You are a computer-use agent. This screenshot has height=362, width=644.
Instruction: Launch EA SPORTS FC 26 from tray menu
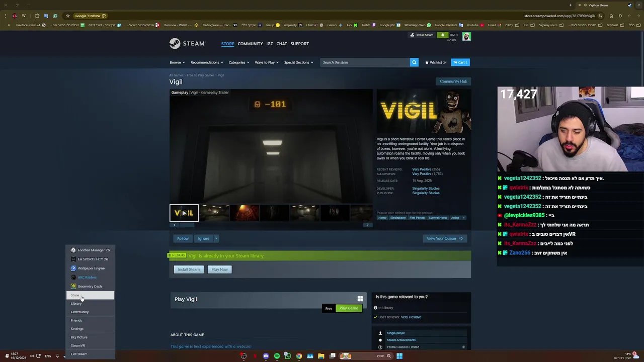tap(91, 259)
